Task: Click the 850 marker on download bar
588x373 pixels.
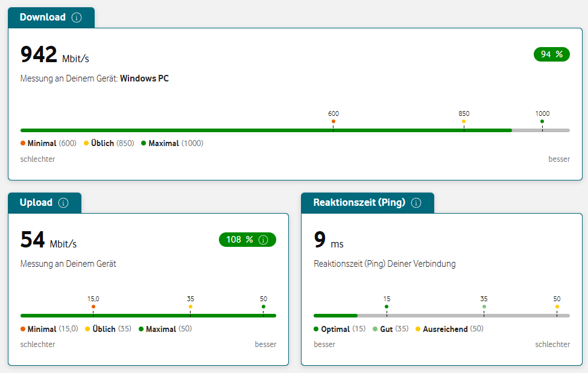Action: tap(464, 121)
